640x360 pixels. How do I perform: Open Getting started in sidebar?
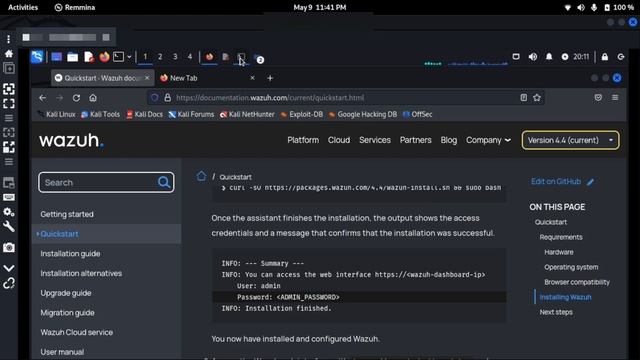[67, 214]
